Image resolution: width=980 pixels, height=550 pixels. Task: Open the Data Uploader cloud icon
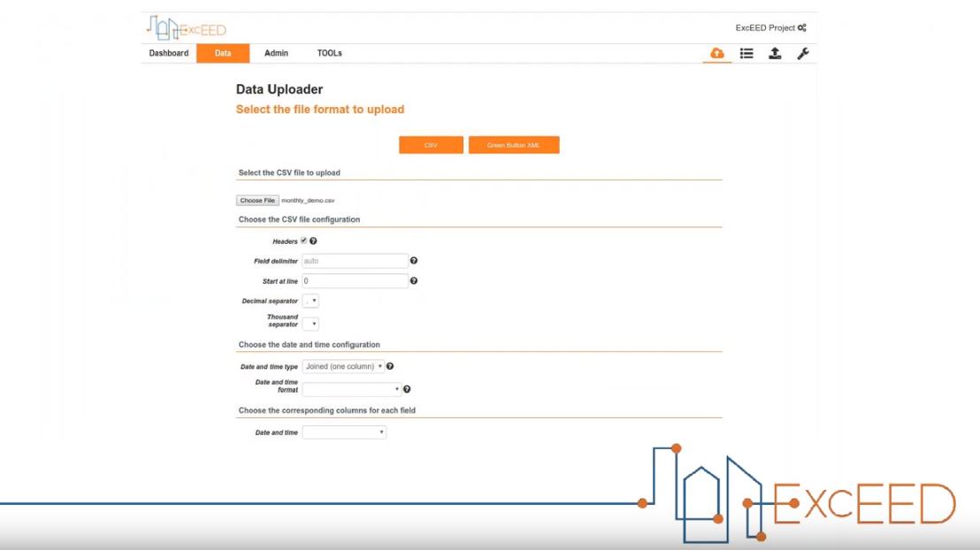click(716, 54)
